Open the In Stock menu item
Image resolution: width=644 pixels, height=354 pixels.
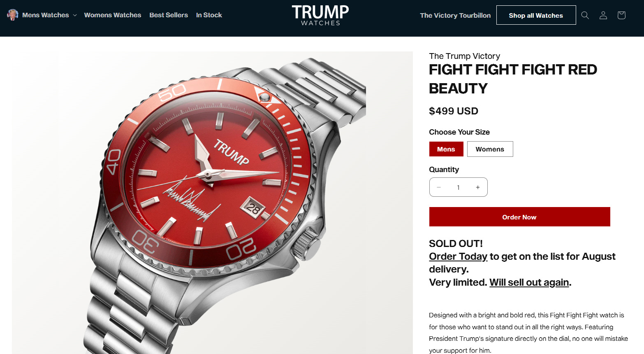tap(209, 15)
